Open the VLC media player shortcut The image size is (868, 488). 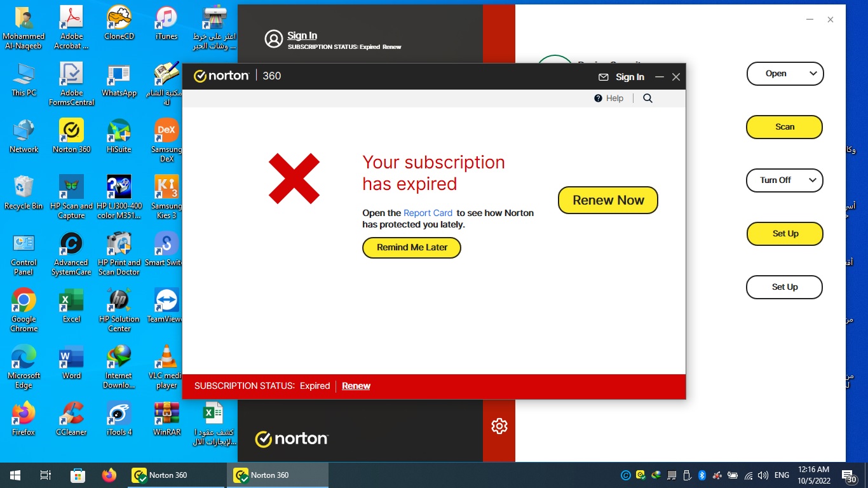pyautogui.click(x=166, y=367)
